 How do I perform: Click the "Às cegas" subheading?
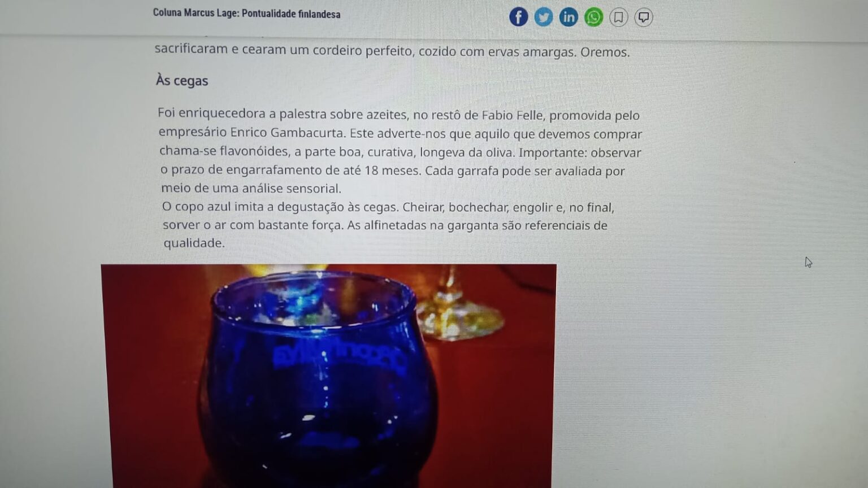point(182,81)
